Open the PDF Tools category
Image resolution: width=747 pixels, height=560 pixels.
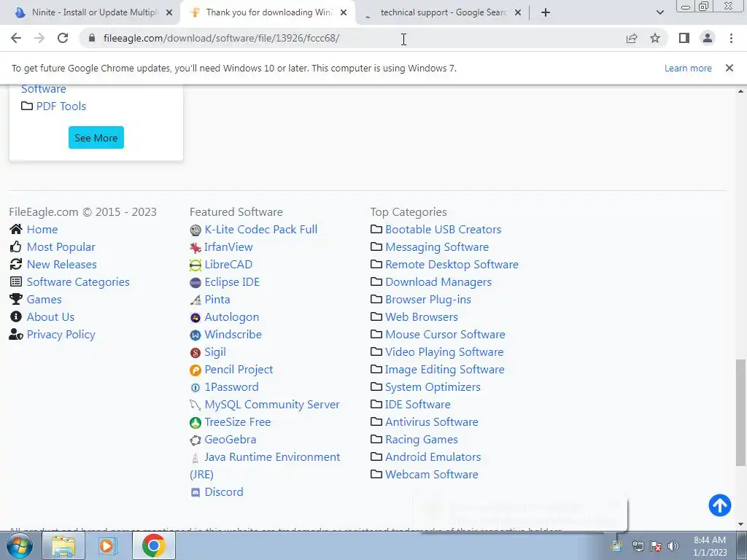(x=61, y=106)
